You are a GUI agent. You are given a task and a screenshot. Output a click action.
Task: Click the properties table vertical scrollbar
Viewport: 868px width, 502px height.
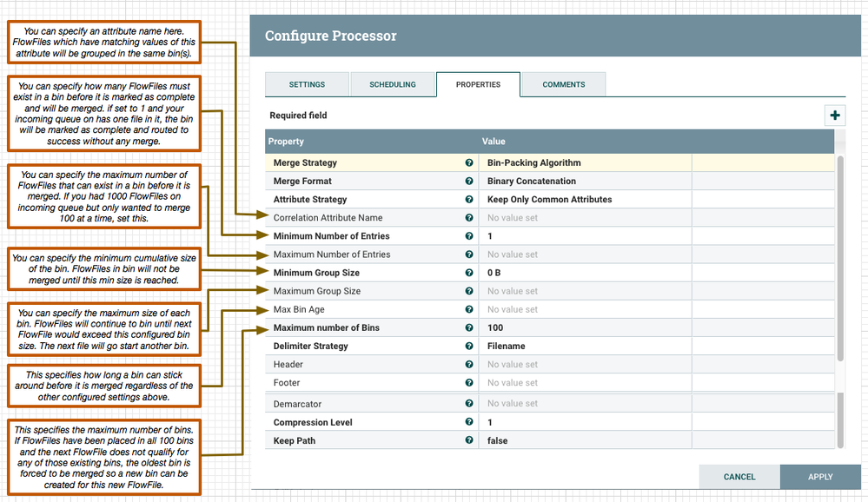coord(839,261)
